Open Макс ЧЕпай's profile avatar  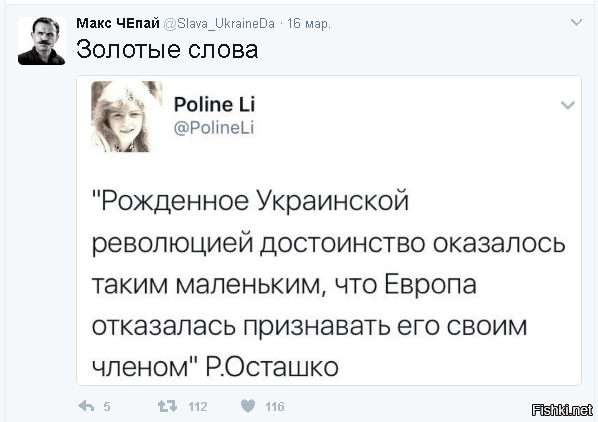pos(42,41)
